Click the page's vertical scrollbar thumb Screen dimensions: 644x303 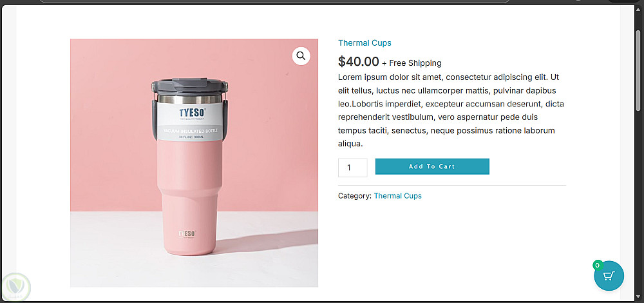coord(638,64)
